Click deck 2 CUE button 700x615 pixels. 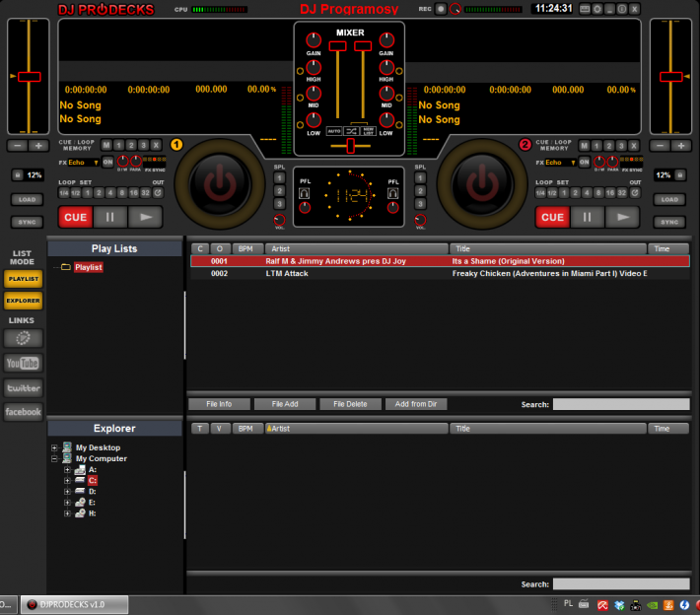552,218
